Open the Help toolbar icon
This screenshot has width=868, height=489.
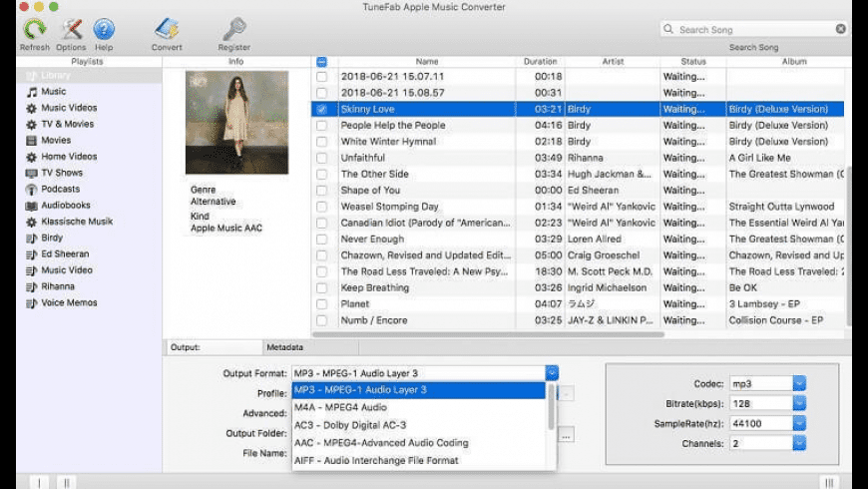click(104, 30)
